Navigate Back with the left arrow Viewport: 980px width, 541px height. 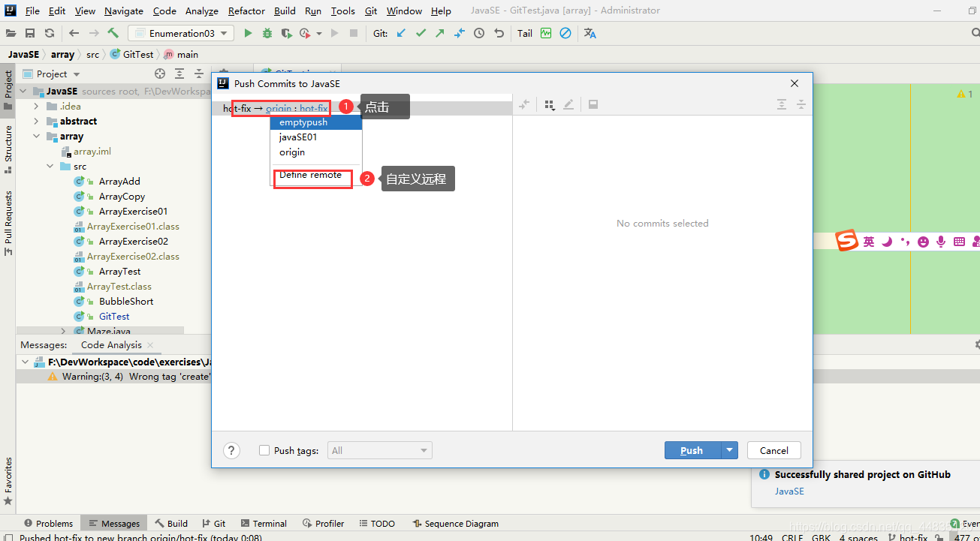coord(74,33)
